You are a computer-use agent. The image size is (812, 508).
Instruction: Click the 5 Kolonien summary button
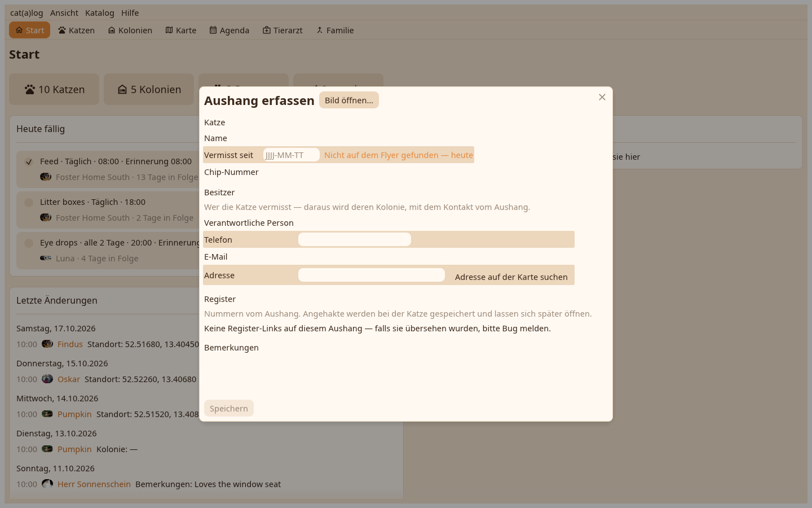149,89
